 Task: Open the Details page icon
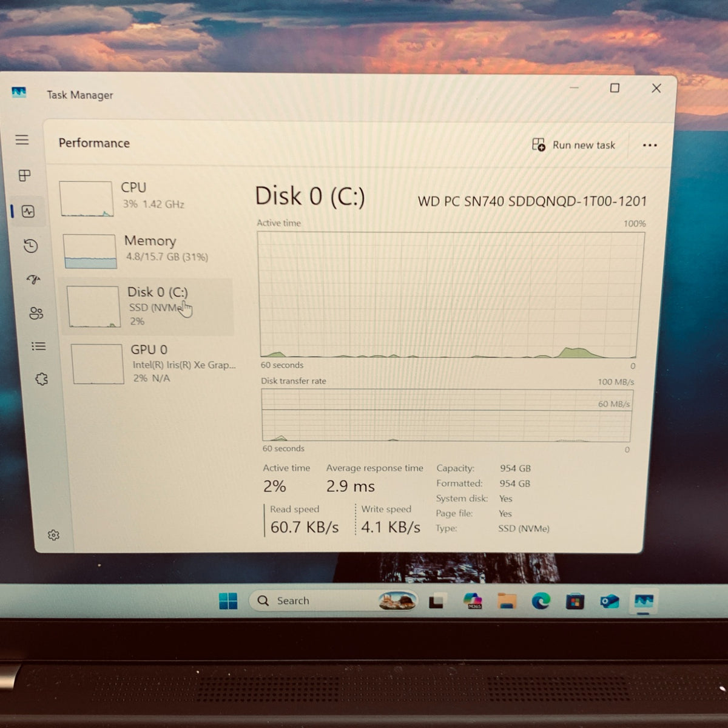pos(38,346)
